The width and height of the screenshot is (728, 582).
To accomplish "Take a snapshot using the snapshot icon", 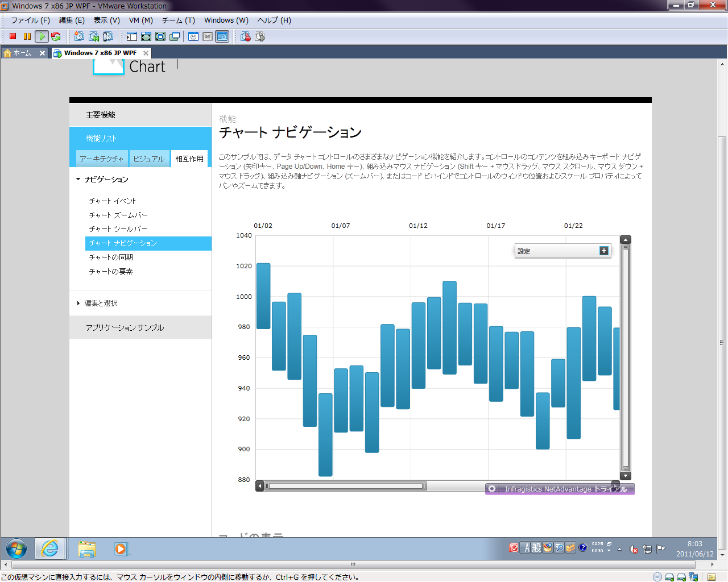I will (79, 36).
